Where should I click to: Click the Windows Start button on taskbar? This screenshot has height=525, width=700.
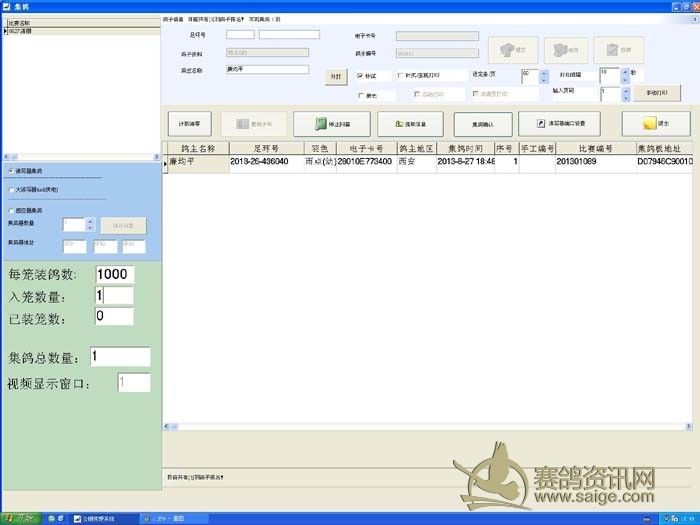pyautogui.click(x=19, y=518)
